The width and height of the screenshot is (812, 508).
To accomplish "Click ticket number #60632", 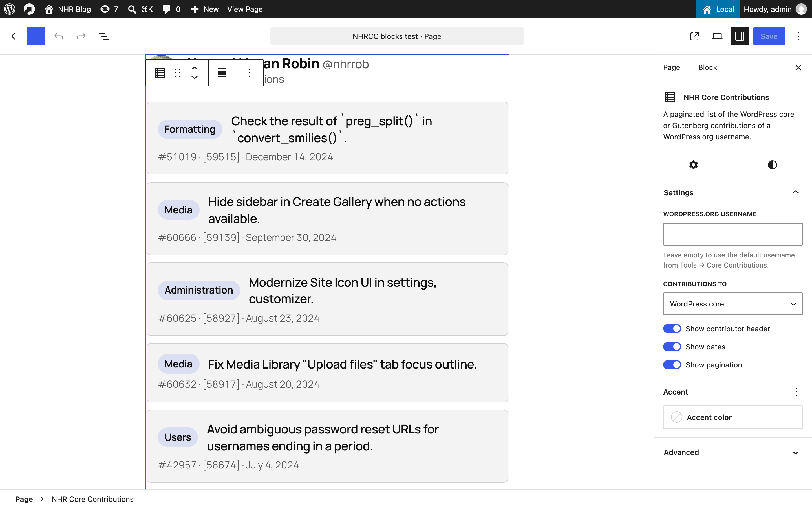I will [177, 384].
